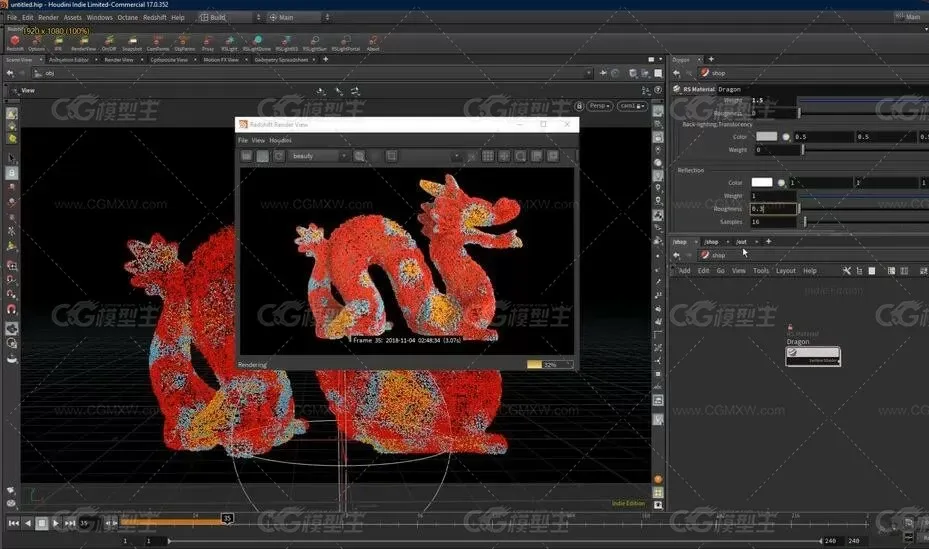This screenshot has height=549, width=929.
Task: Open the RenderView shelf tool
Action: tap(84, 41)
